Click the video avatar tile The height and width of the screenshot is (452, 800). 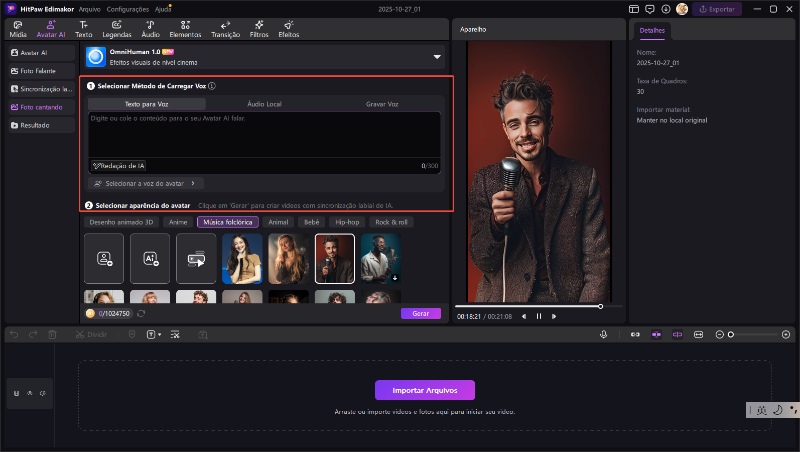tap(196, 259)
